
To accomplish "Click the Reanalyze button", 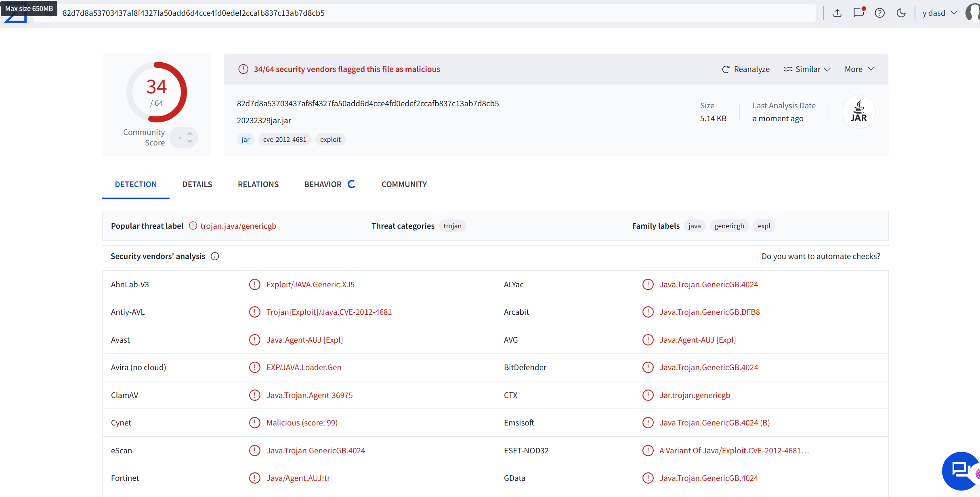I will [746, 69].
